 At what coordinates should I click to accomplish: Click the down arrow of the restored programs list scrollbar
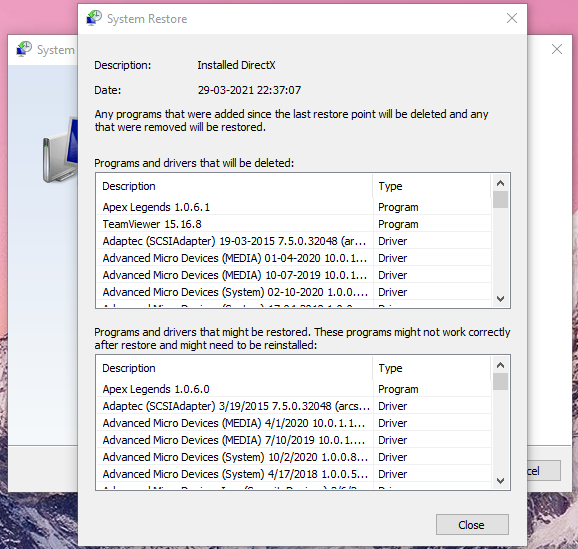coord(500,481)
